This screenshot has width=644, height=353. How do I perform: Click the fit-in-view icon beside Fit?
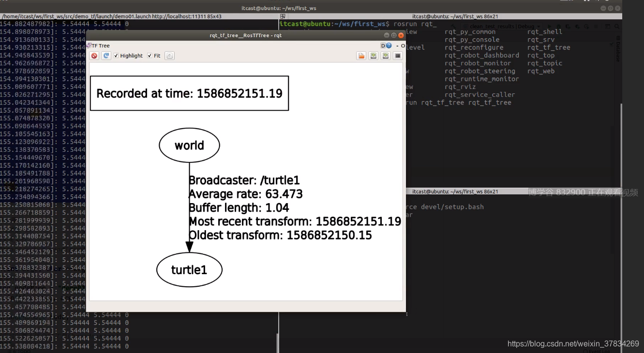[170, 56]
